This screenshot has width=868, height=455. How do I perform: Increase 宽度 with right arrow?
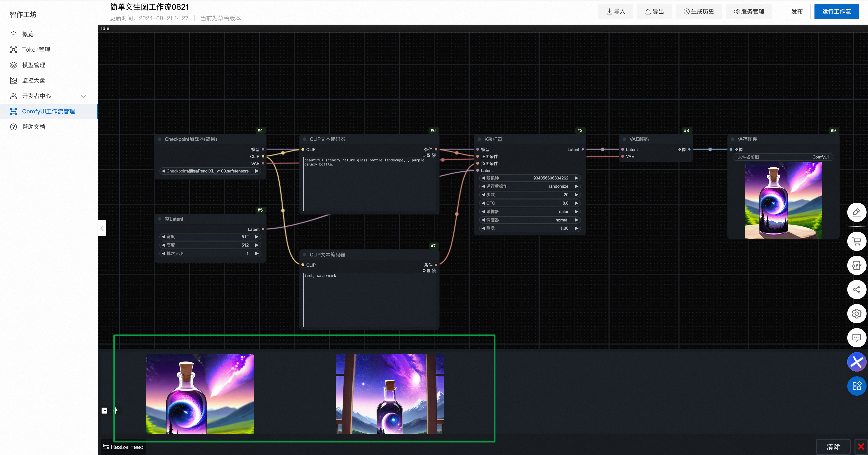257,237
